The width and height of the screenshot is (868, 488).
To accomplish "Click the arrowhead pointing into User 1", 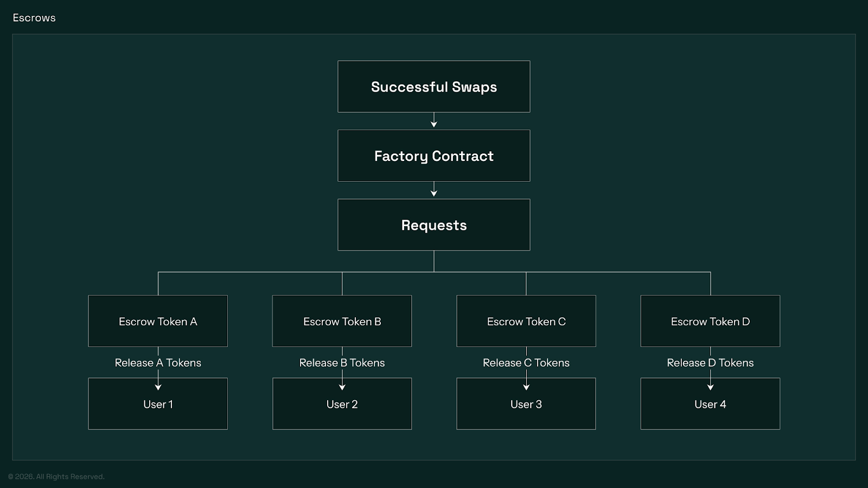I will click(x=158, y=387).
